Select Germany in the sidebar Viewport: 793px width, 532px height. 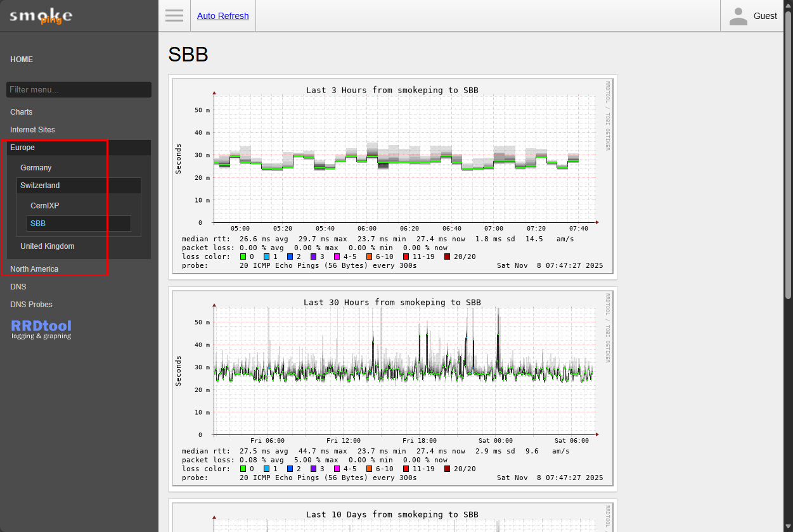(x=36, y=168)
